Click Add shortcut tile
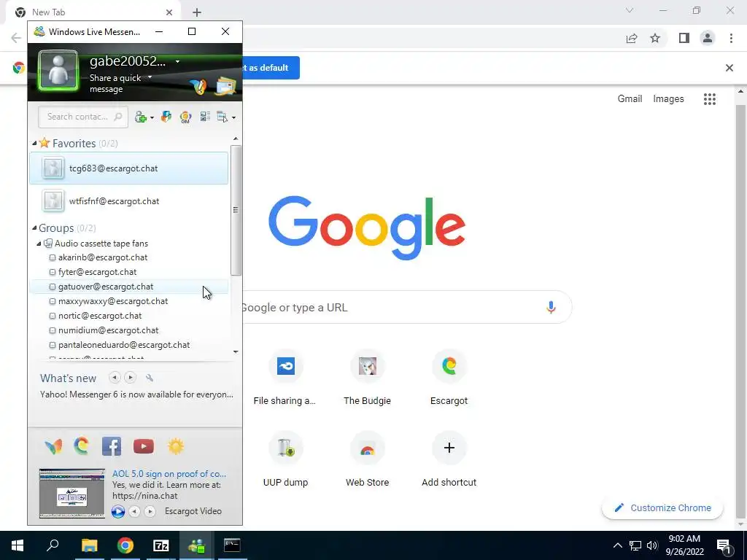This screenshot has width=747, height=560. 449,459
